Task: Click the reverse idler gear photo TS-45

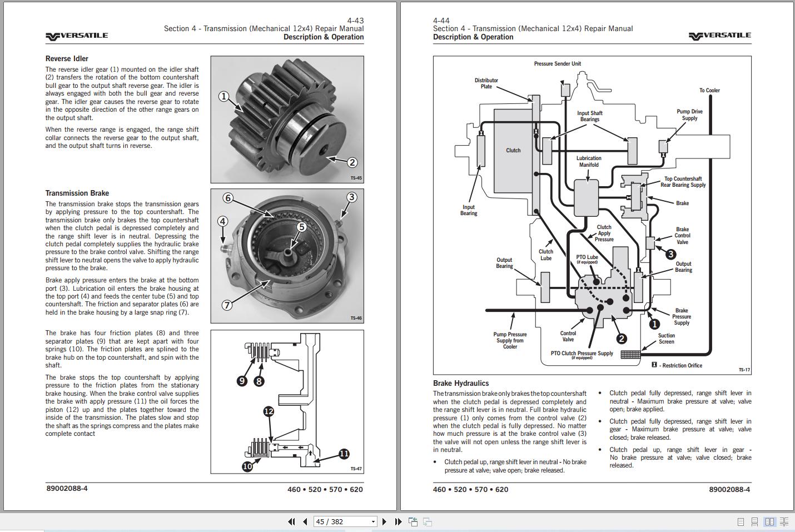Action: coord(287,120)
